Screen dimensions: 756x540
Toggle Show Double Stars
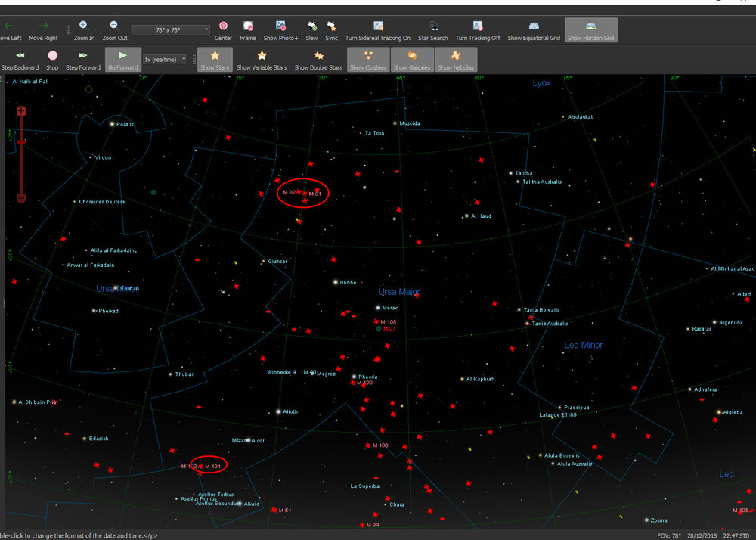(x=319, y=60)
